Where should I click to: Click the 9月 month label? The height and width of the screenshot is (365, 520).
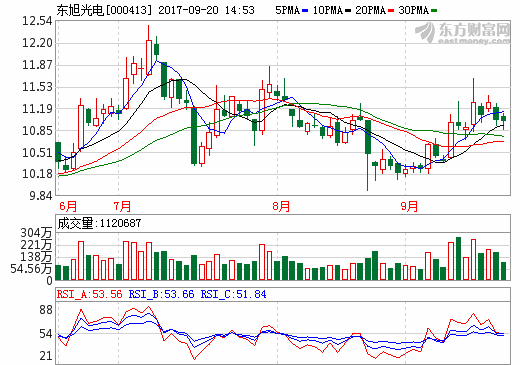click(409, 206)
